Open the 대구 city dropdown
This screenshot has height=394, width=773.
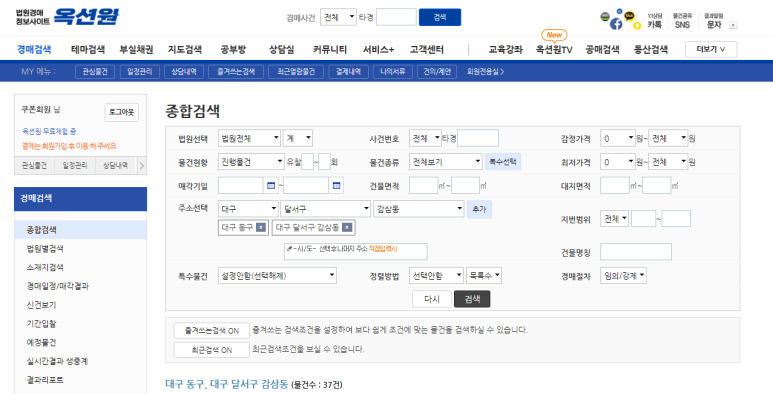(248, 209)
